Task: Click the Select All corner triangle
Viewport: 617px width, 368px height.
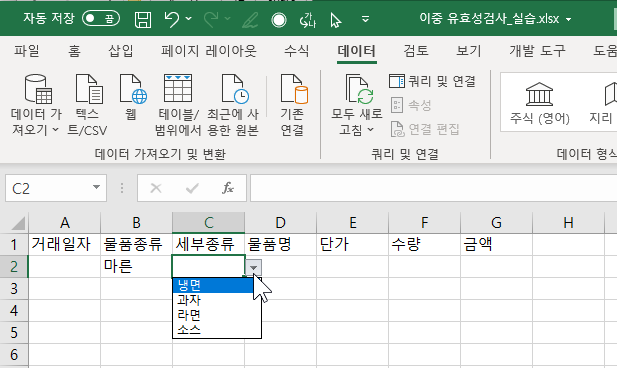Action: [x=17, y=223]
